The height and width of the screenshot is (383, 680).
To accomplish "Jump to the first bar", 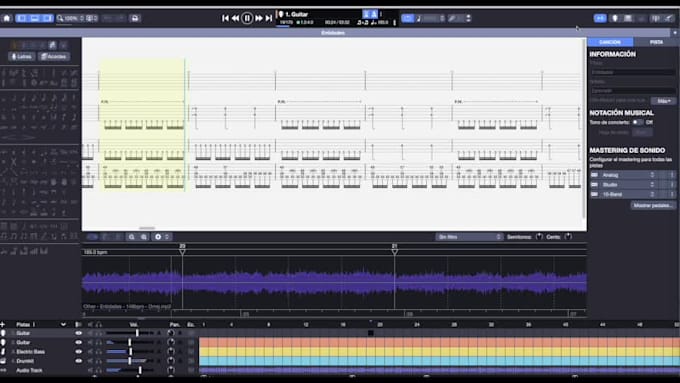I will click(x=225, y=18).
